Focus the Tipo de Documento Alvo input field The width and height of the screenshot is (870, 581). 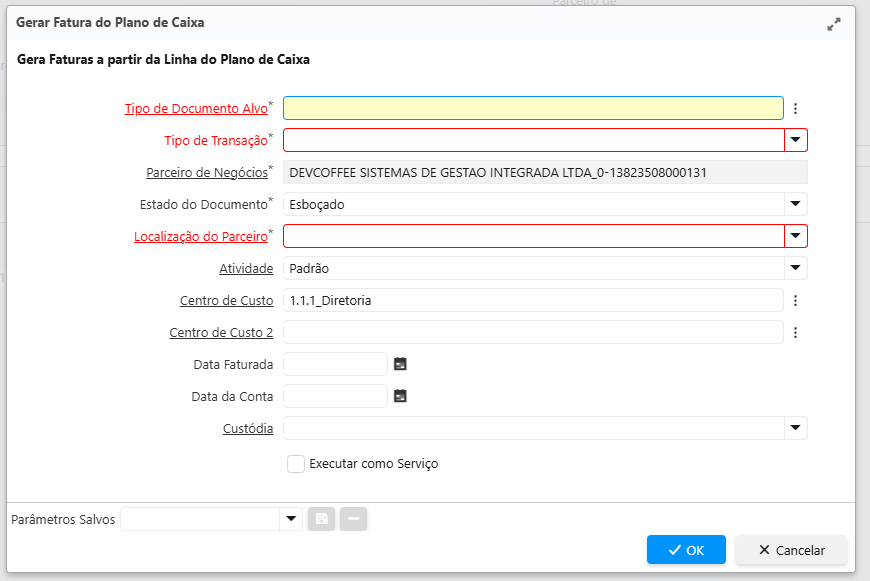coord(533,108)
